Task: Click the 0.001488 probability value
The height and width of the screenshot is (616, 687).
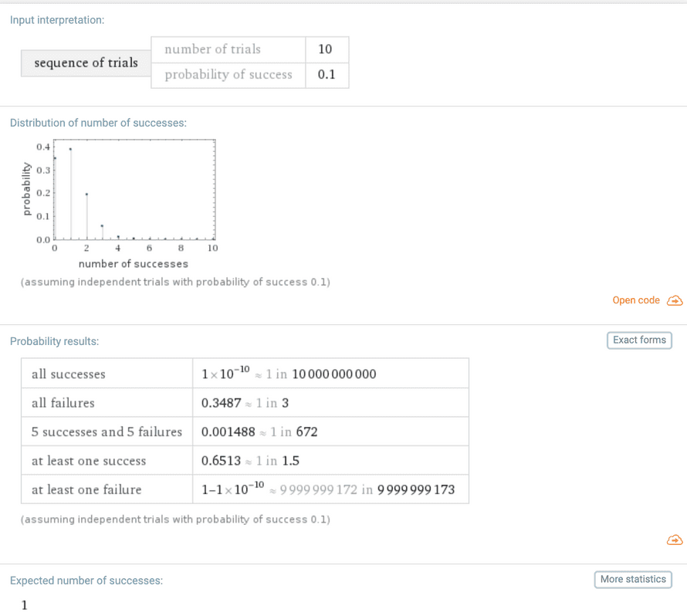Action: tap(228, 432)
